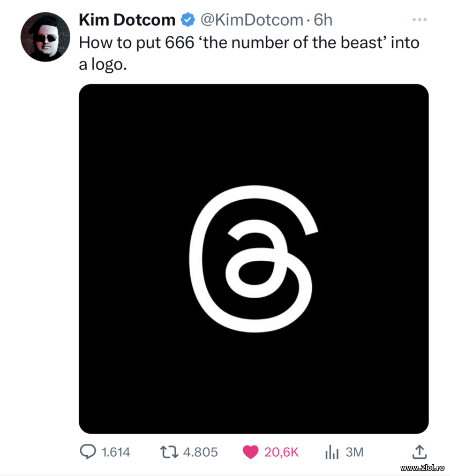Viewport: 450px width, 476px height.
Task: Click Kim Dotcom's display name
Action: [127, 20]
